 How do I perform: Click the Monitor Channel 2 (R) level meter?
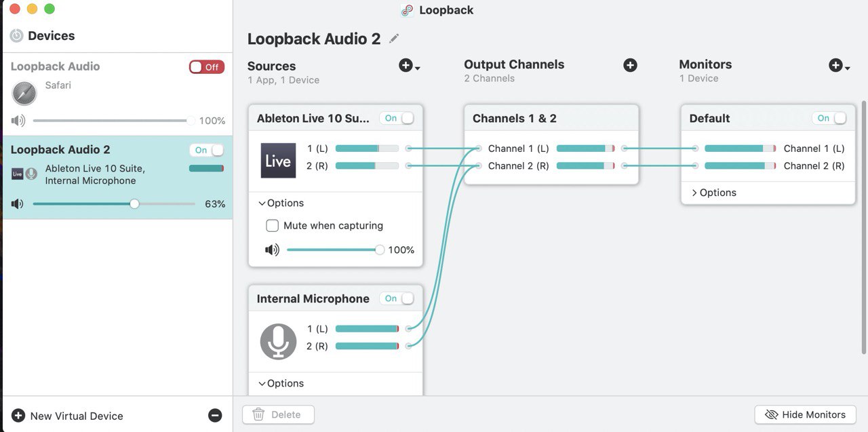[740, 165]
